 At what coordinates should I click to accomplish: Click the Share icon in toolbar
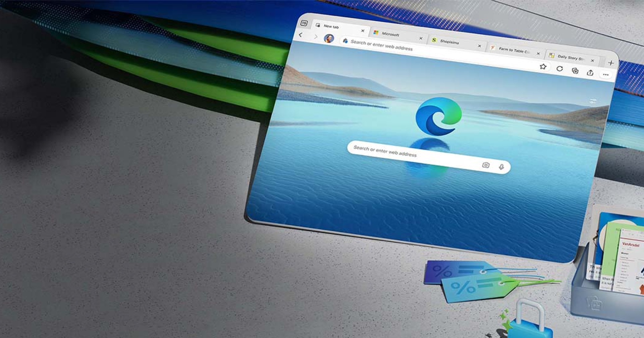(590, 72)
